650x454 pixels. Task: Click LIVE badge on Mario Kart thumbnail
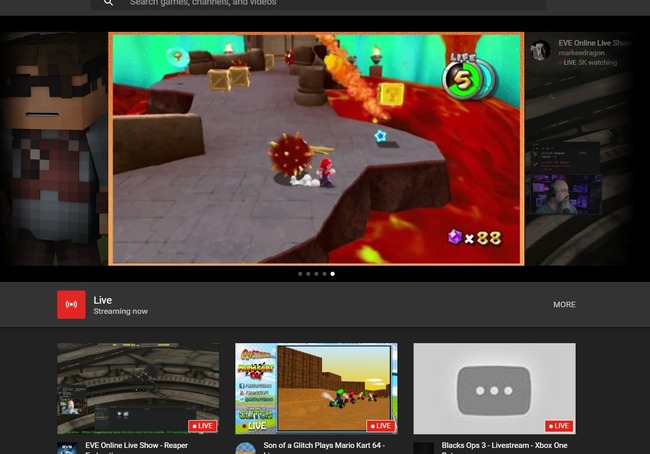point(381,426)
